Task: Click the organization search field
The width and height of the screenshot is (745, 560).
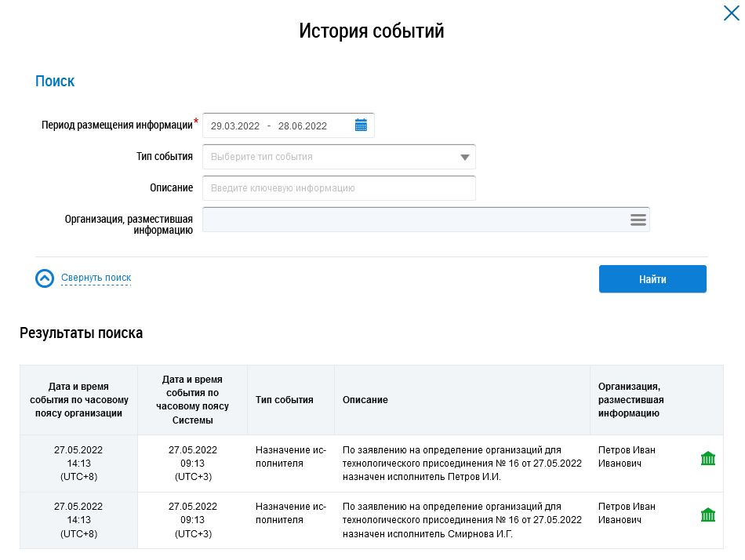Action: (414, 220)
